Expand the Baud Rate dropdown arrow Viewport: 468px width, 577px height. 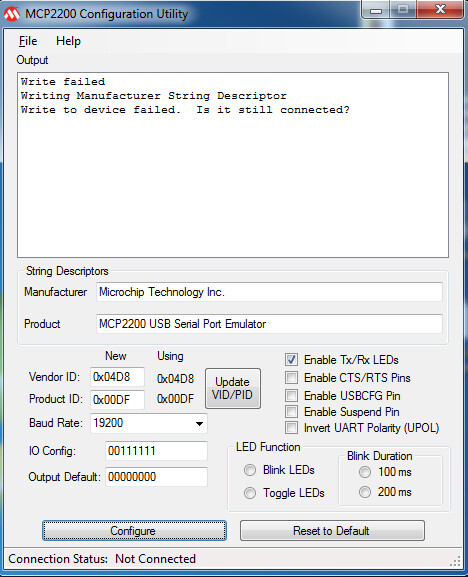click(199, 424)
